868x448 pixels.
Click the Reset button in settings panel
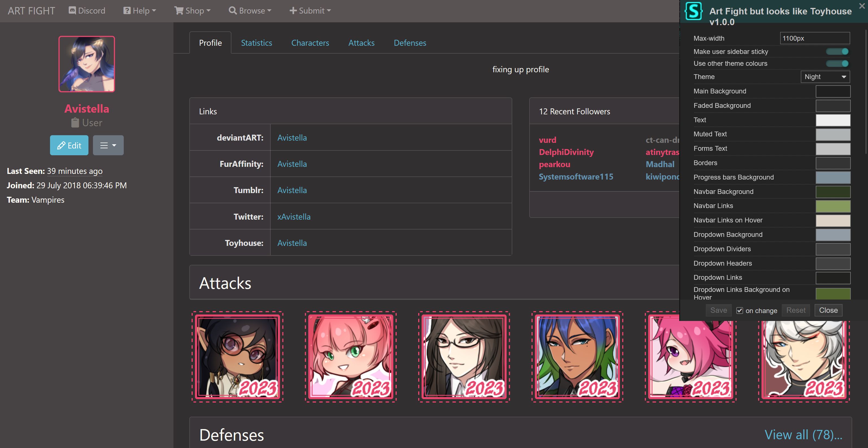796,310
